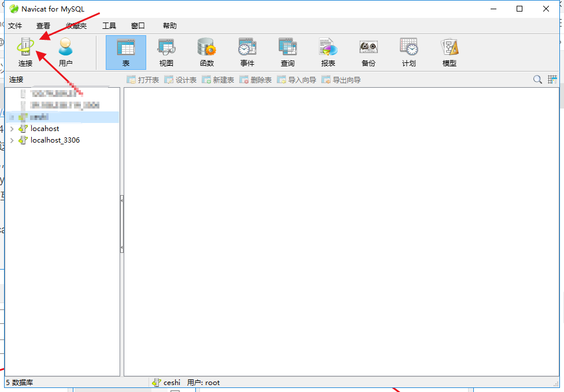The image size is (564, 392).
Task: Launch 导出向导 (Export Wizard)
Action: (x=341, y=80)
